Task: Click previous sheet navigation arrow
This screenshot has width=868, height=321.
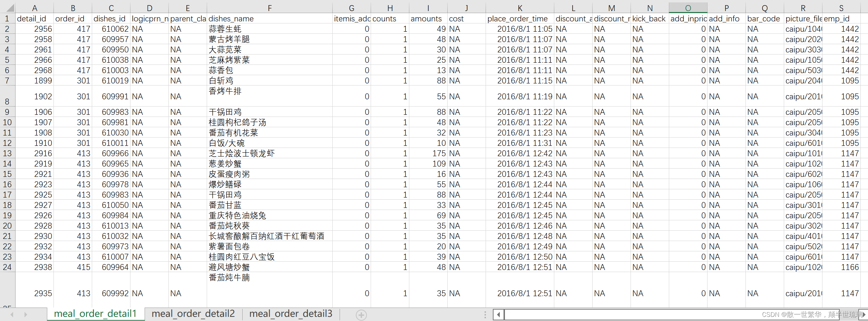Action: click(x=12, y=314)
